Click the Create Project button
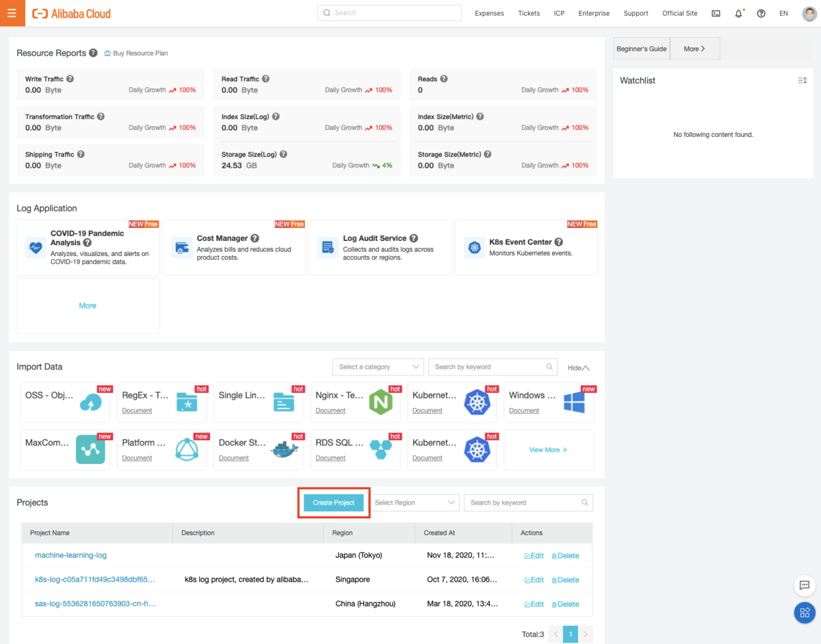Screen dimensions: 821x644 pyautogui.click(x=334, y=502)
